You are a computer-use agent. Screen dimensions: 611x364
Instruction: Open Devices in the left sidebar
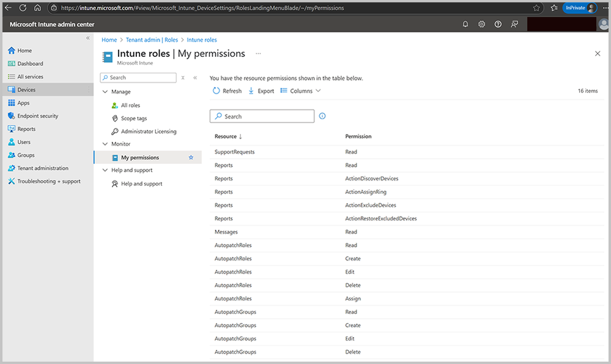(48, 90)
